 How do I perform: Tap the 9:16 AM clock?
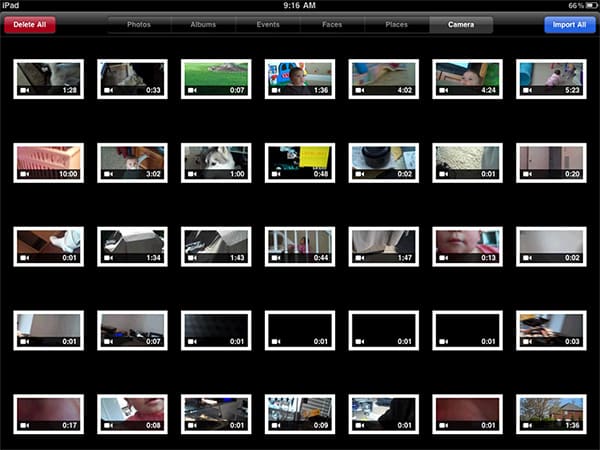[x=300, y=5]
